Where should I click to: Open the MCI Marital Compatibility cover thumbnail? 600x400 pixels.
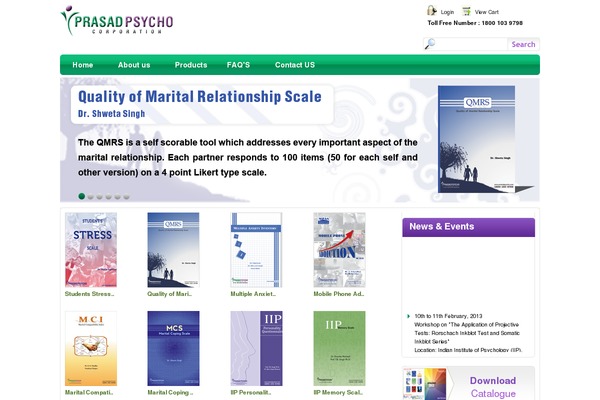91,348
